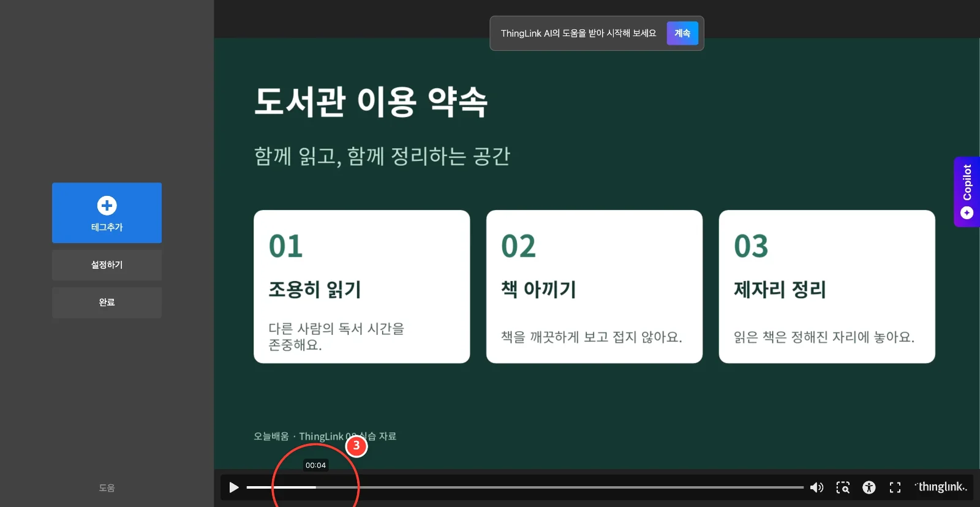Click the 태그추가 (add tag) button
The height and width of the screenshot is (507, 980).
(x=107, y=212)
